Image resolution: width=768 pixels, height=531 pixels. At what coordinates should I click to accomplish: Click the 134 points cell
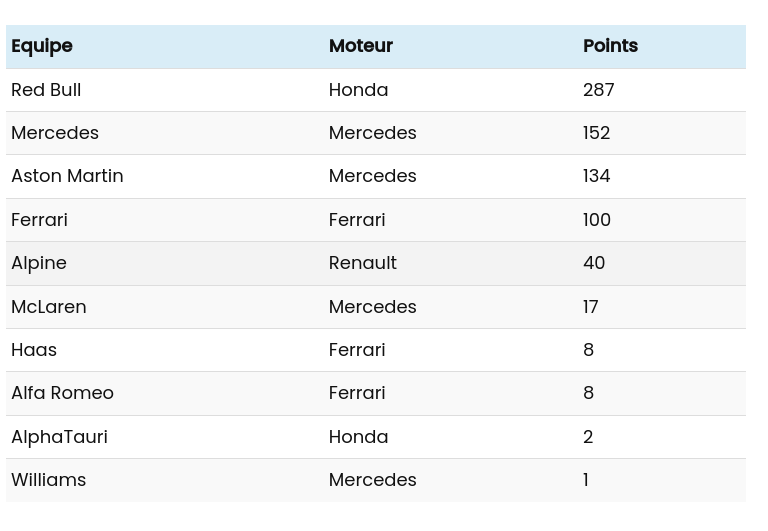596,176
